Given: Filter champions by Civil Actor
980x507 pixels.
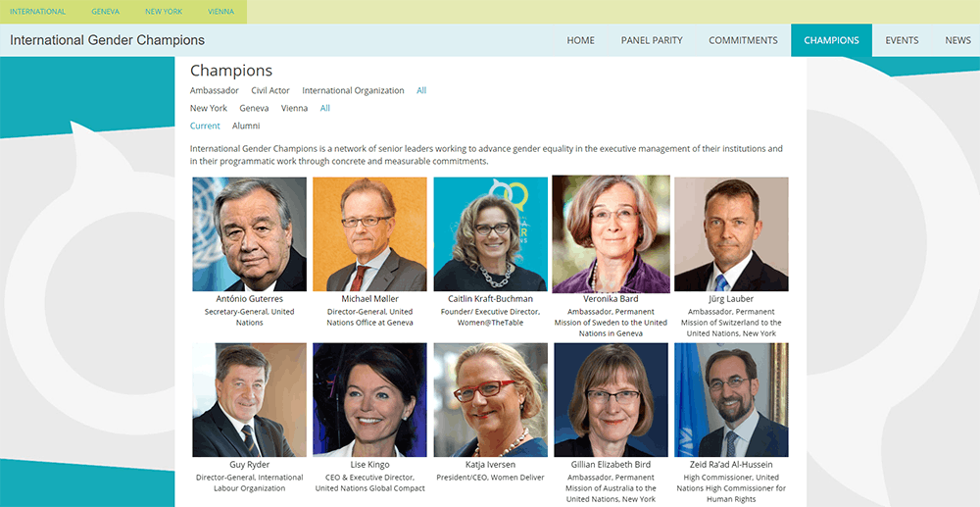Looking at the screenshot, I should coord(270,90).
